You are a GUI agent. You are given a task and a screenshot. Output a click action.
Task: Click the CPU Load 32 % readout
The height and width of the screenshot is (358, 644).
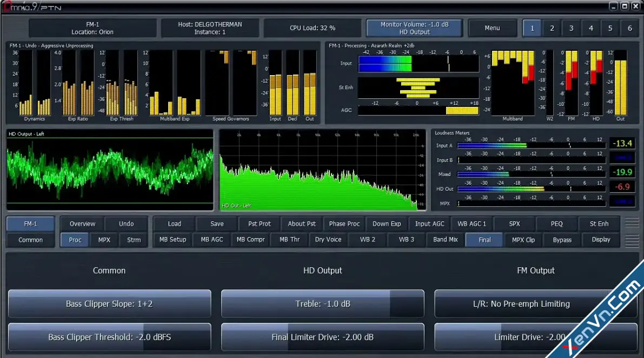tap(312, 28)
